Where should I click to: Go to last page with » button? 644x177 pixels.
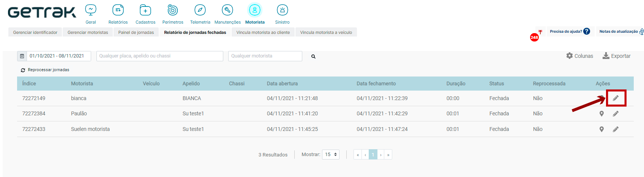click(x=388, y=155)
